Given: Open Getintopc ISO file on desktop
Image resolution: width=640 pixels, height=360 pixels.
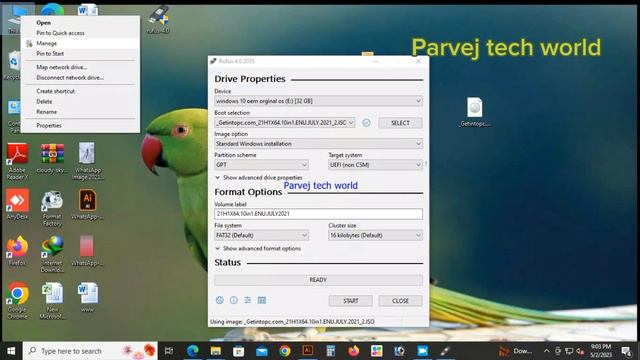Looking at the screenshot, I should pos(475,112).
